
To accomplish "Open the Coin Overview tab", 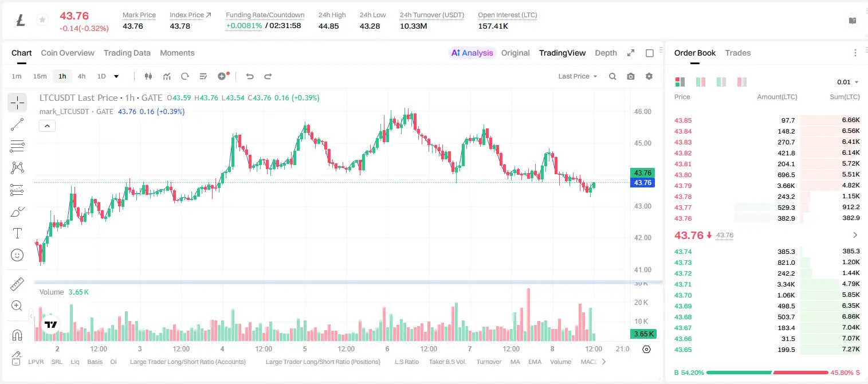I will [x=68, y=53].
